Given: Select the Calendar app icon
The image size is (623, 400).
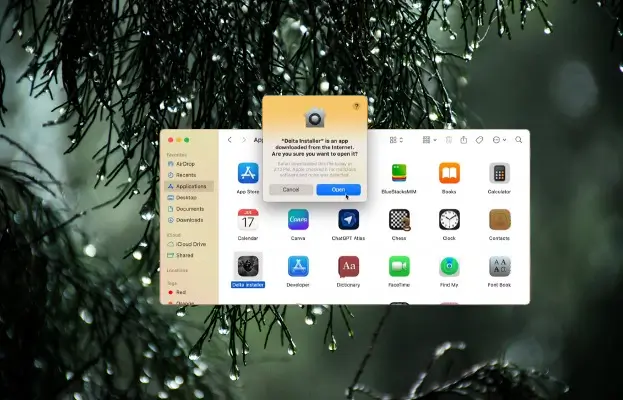Looking at the screenshot, I should pos(248,220).
